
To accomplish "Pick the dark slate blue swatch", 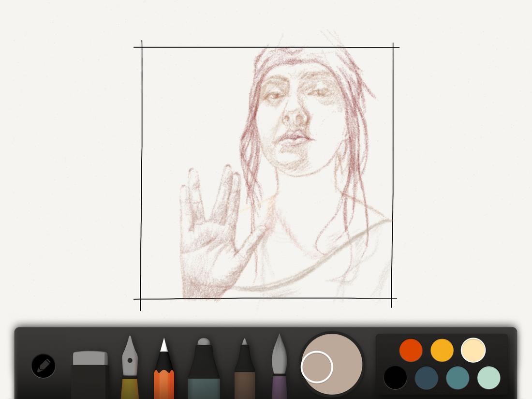I will coord(427,376).
